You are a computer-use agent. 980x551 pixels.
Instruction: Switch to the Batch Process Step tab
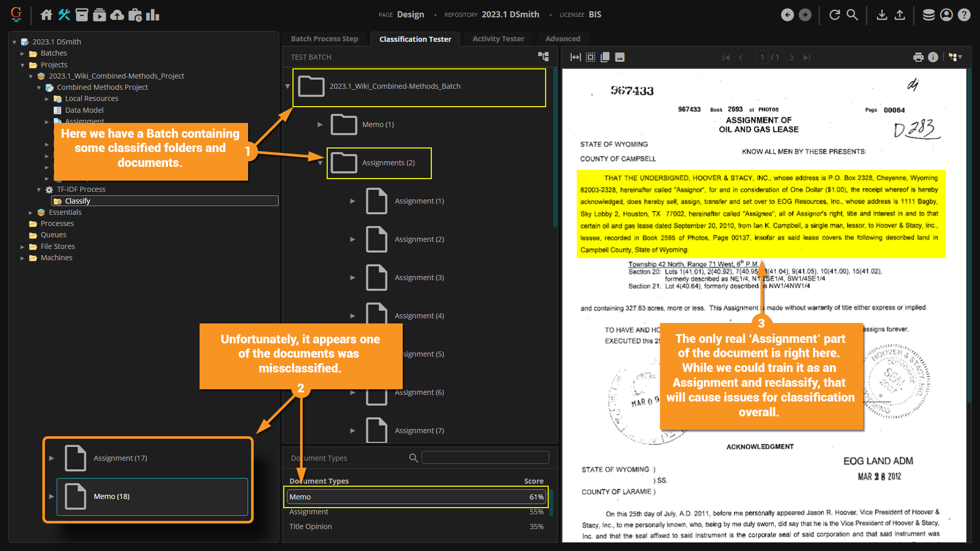pyautogui.click(x=324, y=39)
